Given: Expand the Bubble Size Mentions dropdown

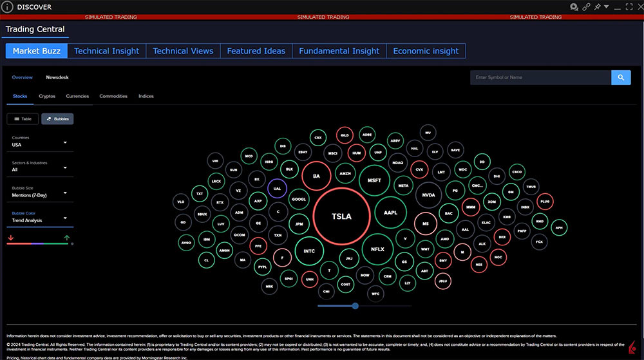Looking at the screenshot, I should pos(40,192).
